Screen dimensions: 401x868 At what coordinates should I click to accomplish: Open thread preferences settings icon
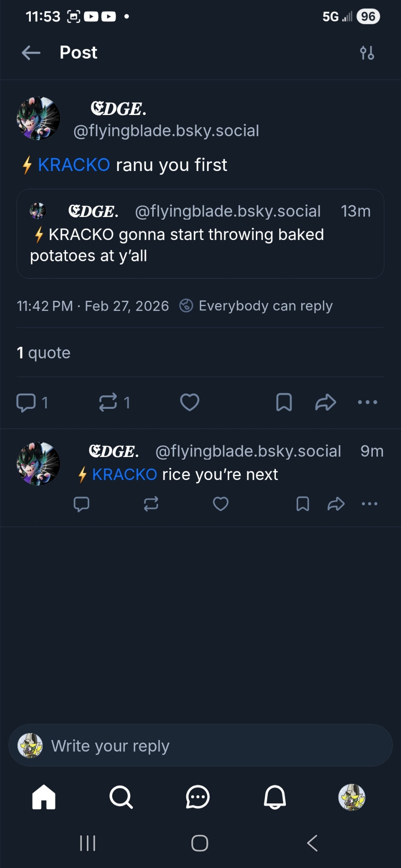tap(367, 53)
